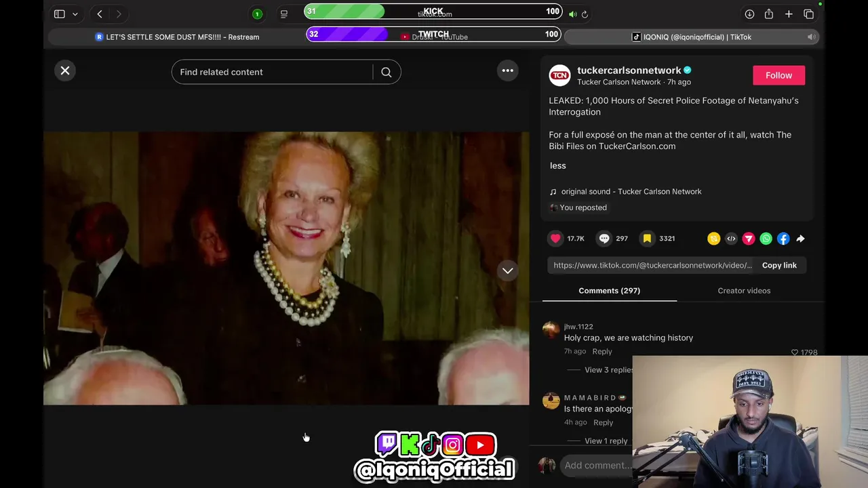Open jhw.1122's profile avatar
The width and height of the screenshot is (868, 488).
551,330
